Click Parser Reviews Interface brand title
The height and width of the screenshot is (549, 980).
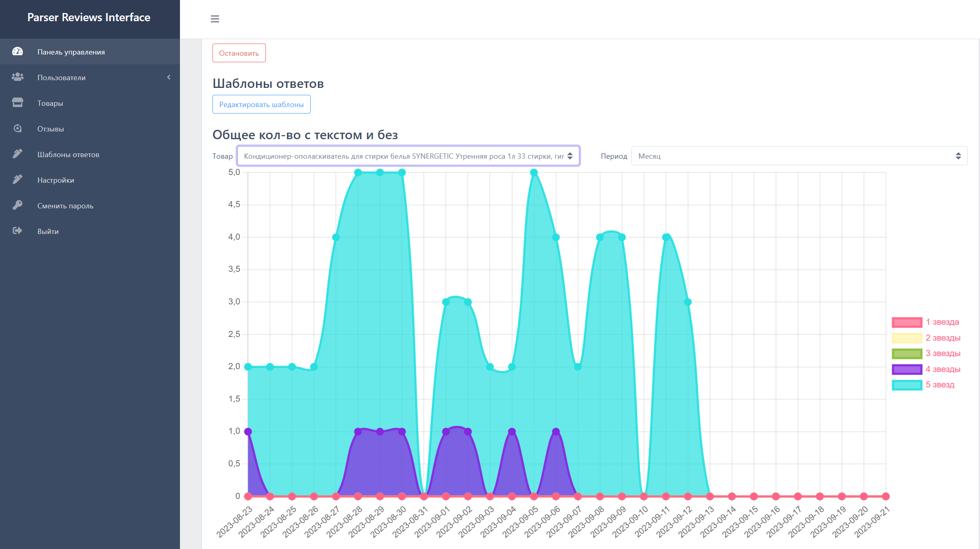pos(89,17)
